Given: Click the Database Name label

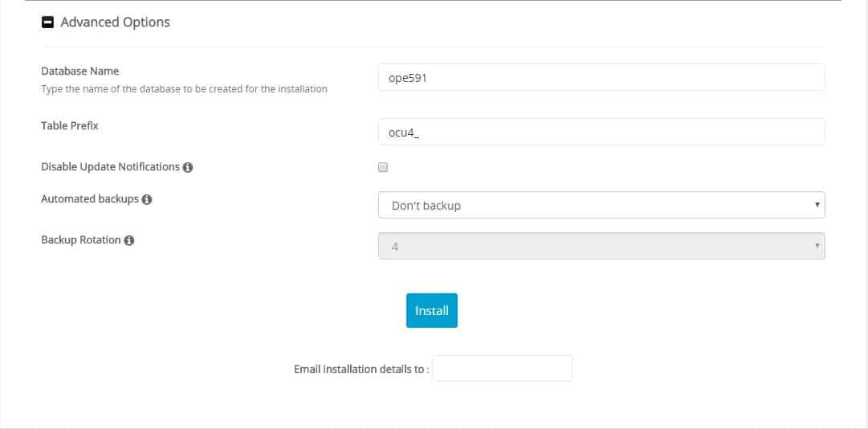Looking at the screenshot, I should click(80, 71).
